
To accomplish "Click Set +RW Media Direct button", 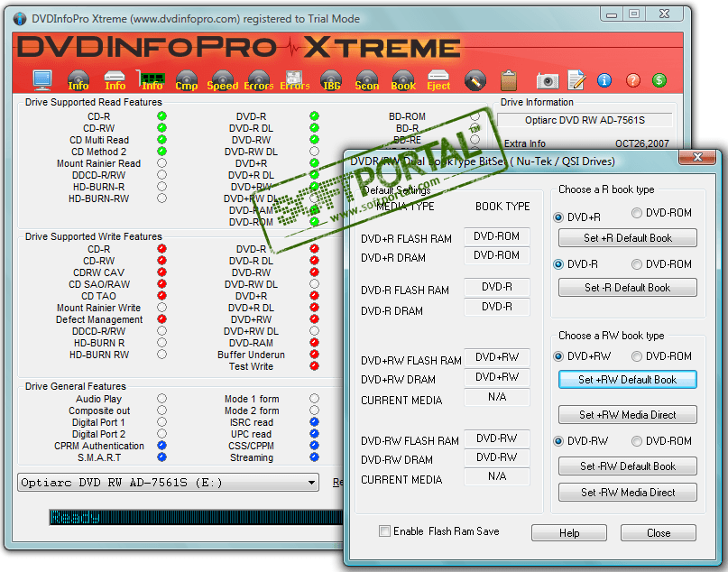I will [628, 415].
